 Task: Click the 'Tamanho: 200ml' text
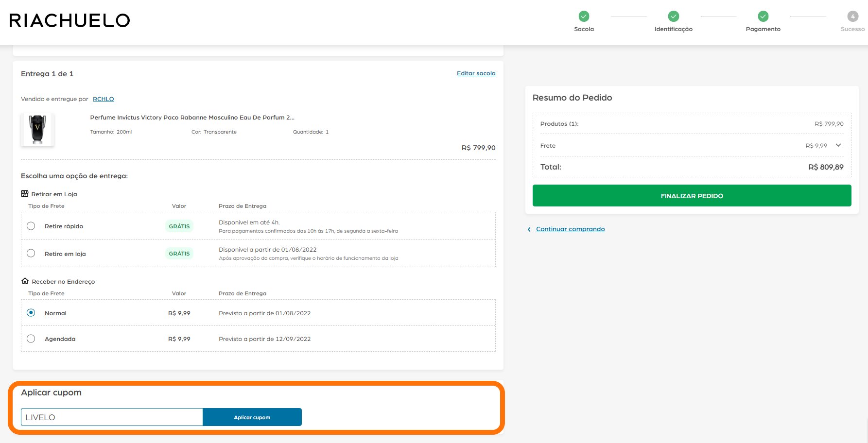pos(111,132)
